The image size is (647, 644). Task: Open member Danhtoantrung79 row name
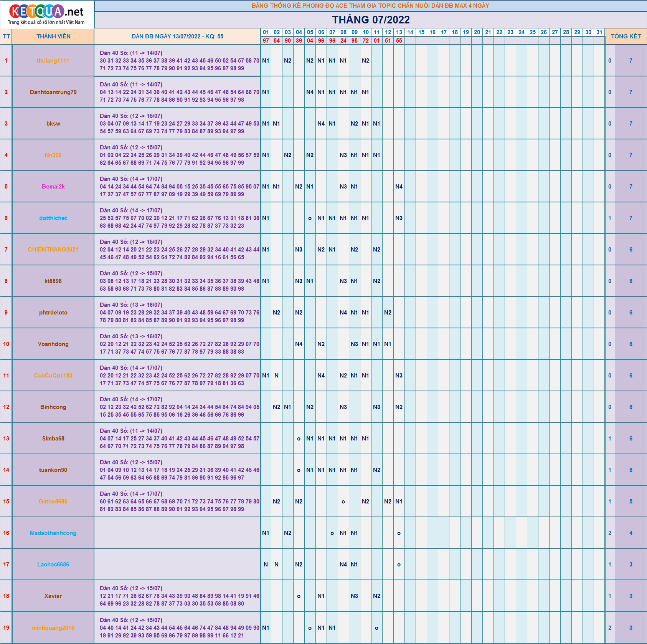click(53, 92)
